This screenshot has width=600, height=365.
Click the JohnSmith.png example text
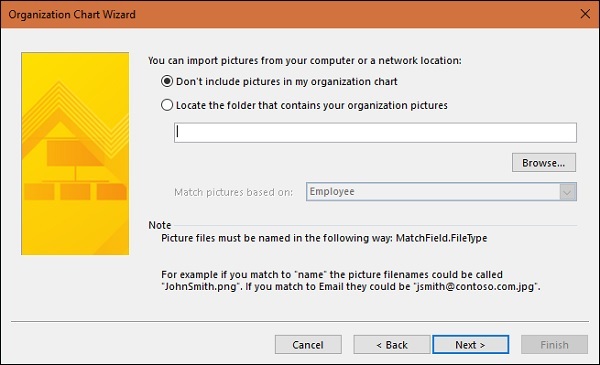[x=201, y=287]
